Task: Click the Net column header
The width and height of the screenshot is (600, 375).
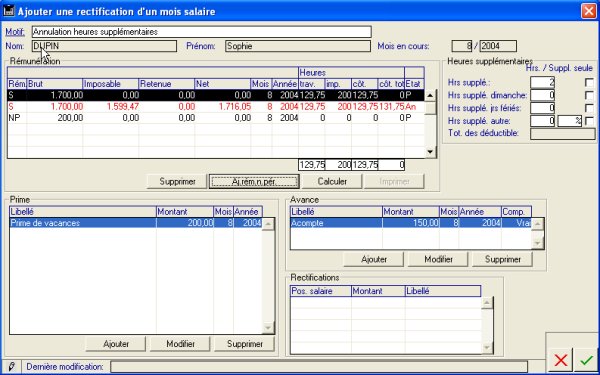Action: click(x=223, y=84)
